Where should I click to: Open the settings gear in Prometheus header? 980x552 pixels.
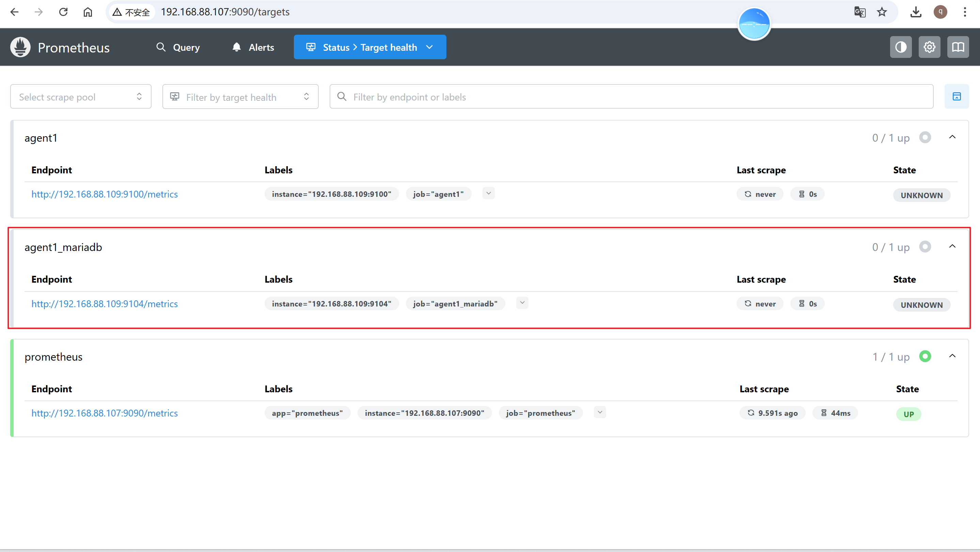[929, 47]
